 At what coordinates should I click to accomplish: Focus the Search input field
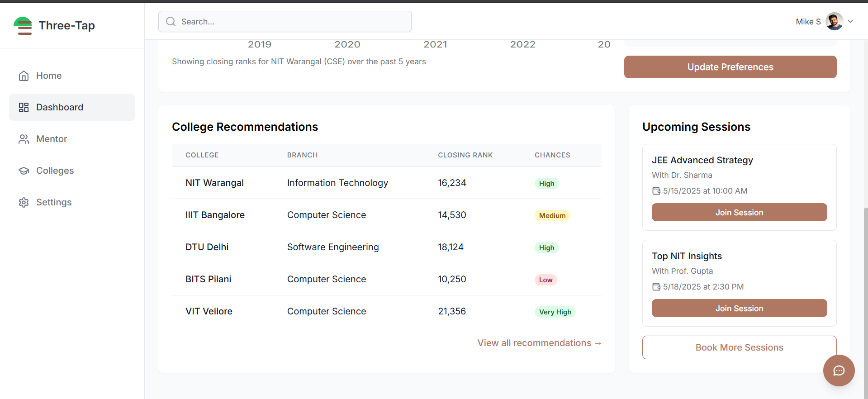285,22
